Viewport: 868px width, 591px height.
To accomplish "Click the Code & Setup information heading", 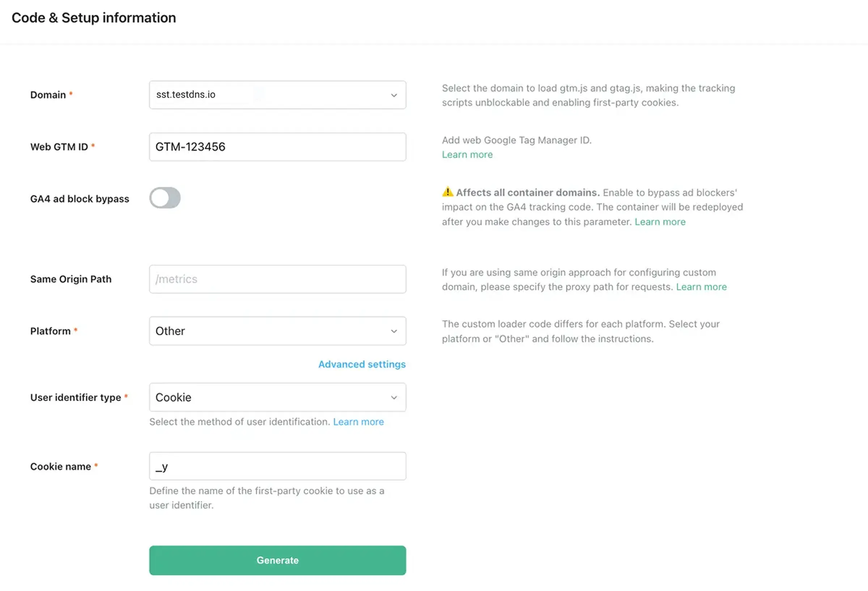I will click(94, 17).
